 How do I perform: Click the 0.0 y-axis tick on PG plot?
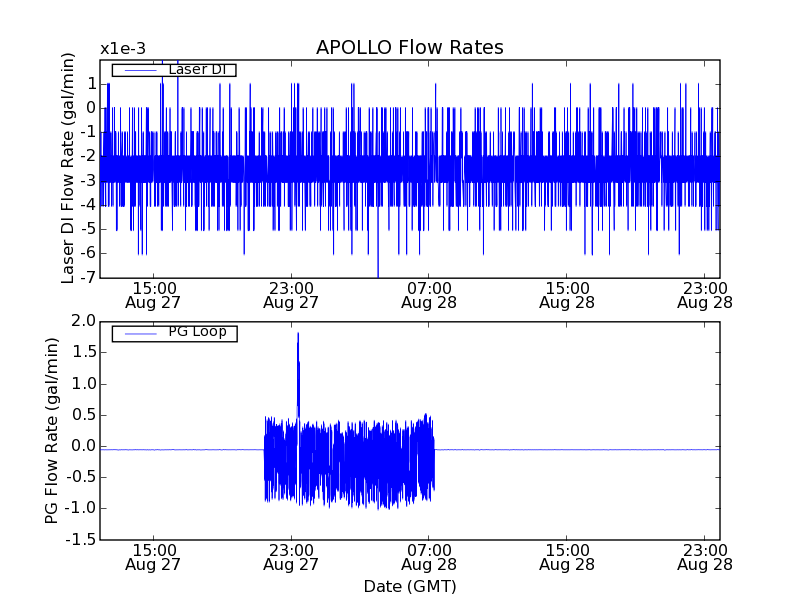click(84, 446)
